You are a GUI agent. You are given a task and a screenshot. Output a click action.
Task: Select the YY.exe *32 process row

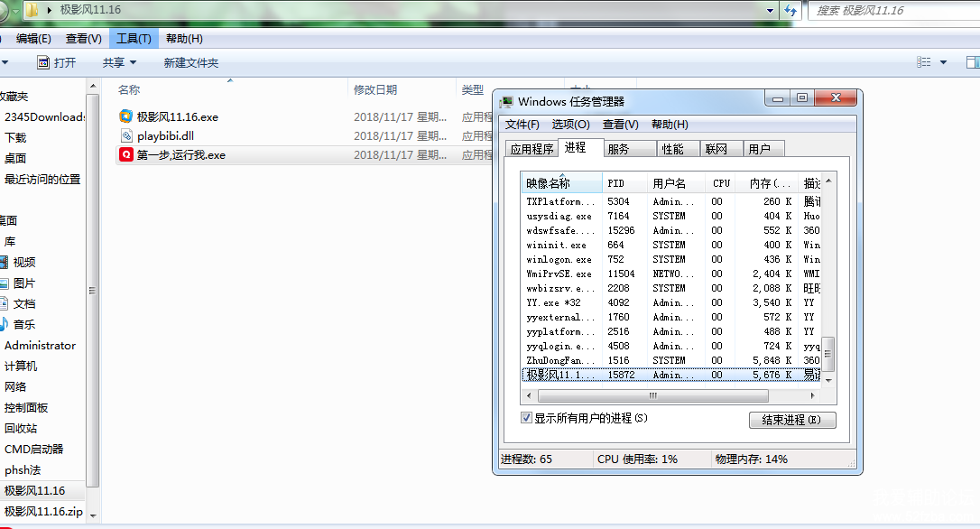click(x=670, y=302)
